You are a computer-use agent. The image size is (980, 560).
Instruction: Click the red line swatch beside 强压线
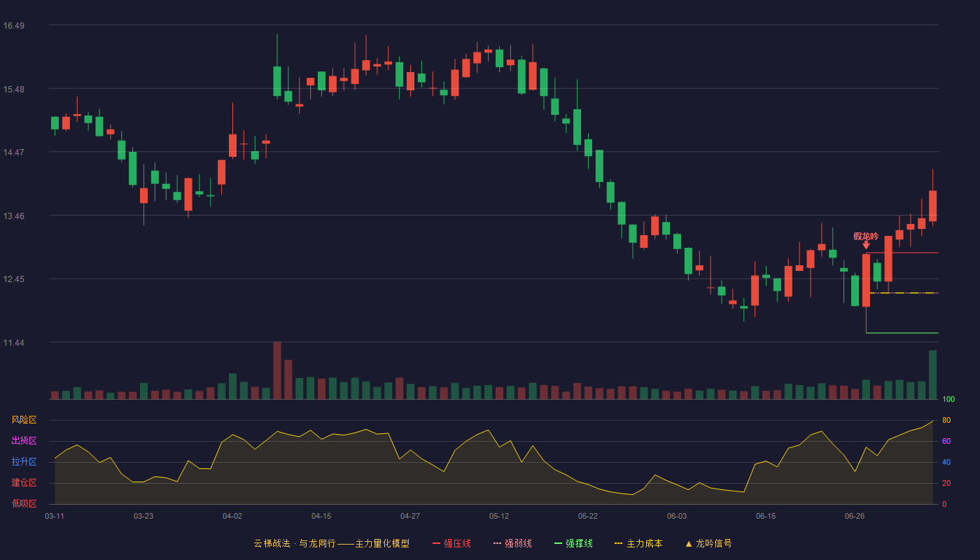[x=437, y=543]
